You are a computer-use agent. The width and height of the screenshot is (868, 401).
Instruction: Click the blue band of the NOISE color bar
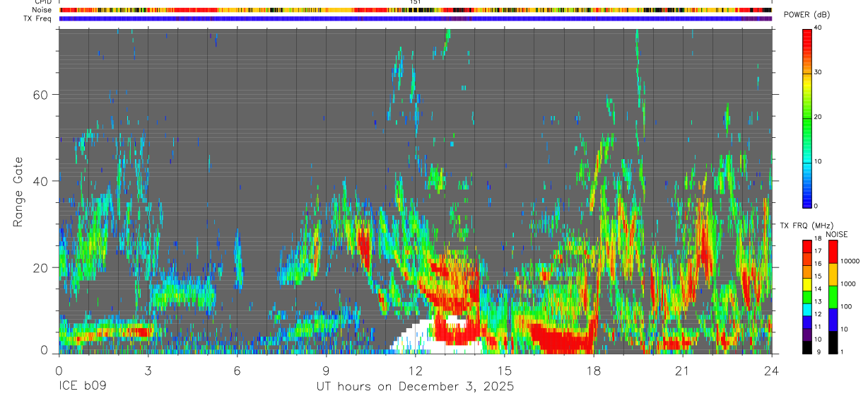tap(832, 320)
